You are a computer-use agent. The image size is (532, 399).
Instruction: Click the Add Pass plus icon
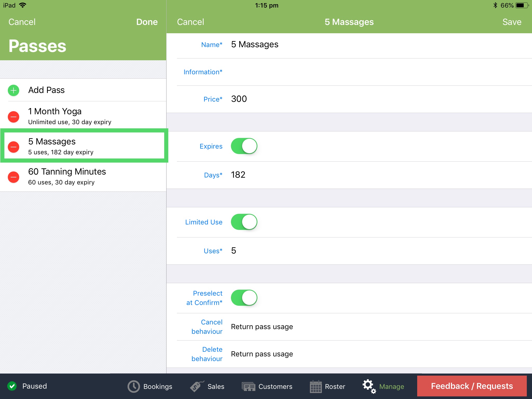13,90
